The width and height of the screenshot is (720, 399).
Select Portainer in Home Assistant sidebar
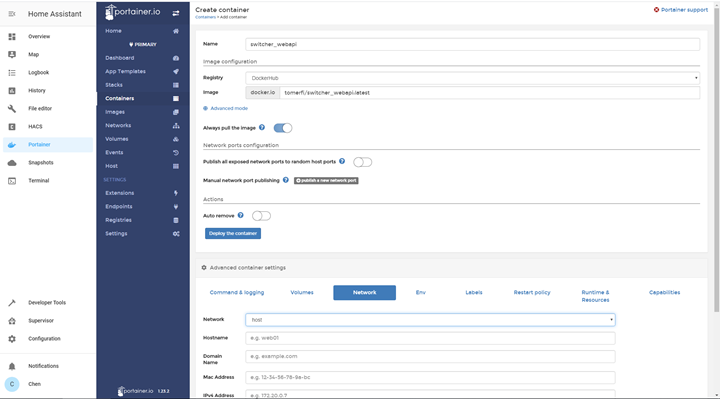pos(48,145)
